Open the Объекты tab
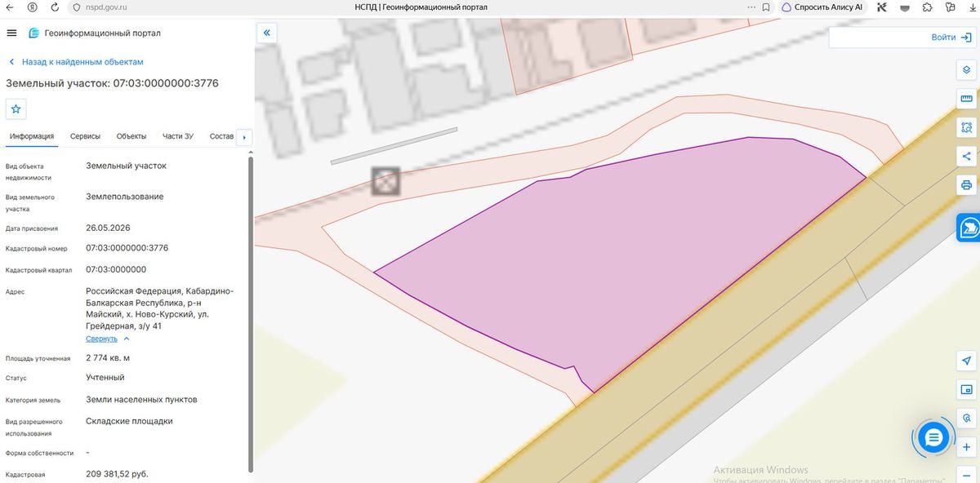This screenshot has height=483, width=980. [131, 136]
